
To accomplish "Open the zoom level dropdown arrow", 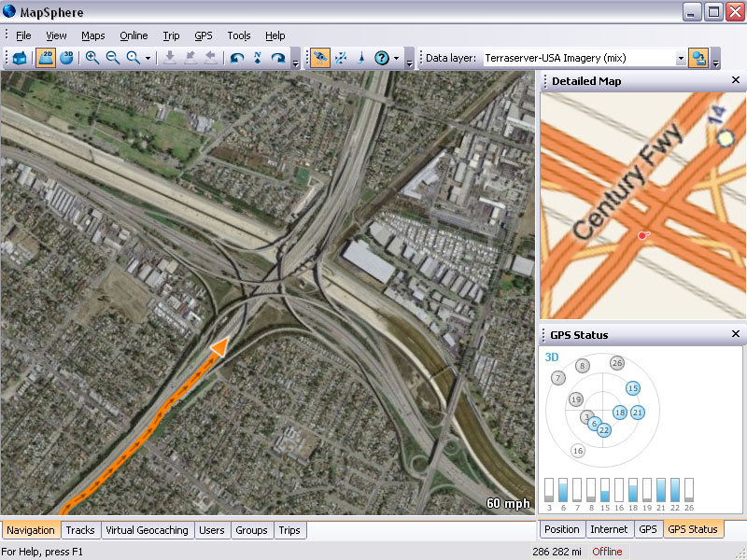I will pos(148,59).
